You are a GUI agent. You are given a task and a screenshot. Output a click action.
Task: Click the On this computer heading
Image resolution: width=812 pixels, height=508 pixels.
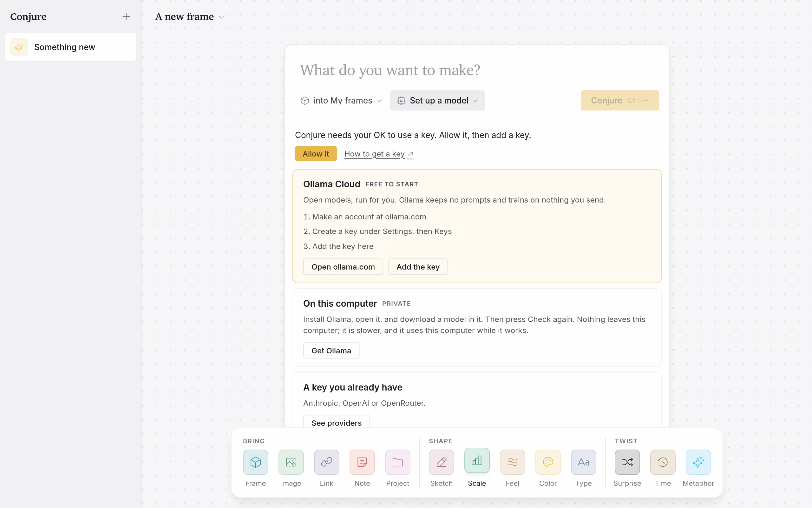click(x=340, y=304)
